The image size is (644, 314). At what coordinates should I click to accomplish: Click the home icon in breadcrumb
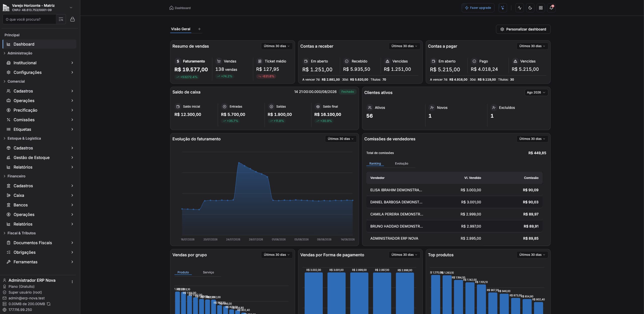(x=171, y=8)
